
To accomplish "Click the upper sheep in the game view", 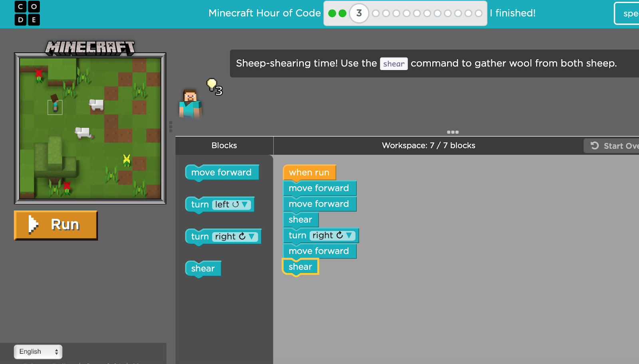I will click(x=96, y=105).
